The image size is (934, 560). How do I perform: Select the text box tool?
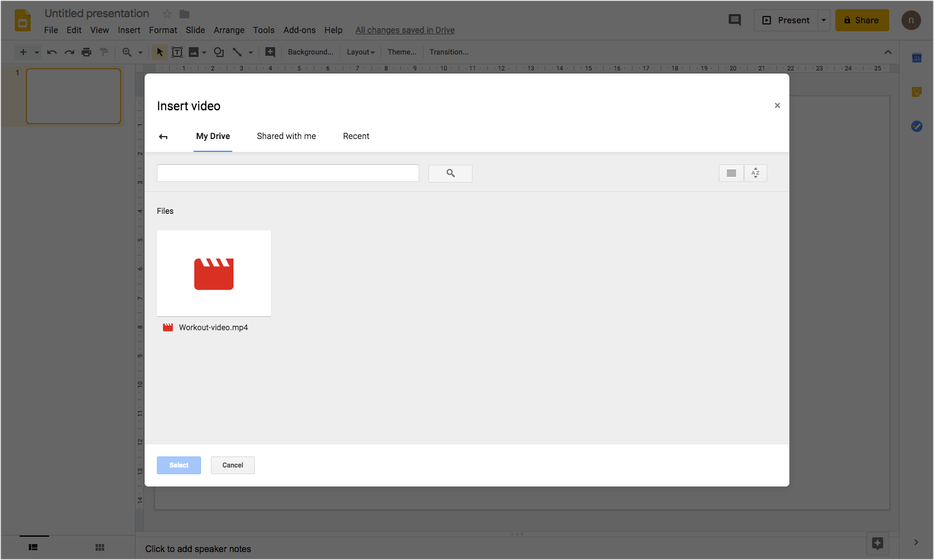(177, 52)
